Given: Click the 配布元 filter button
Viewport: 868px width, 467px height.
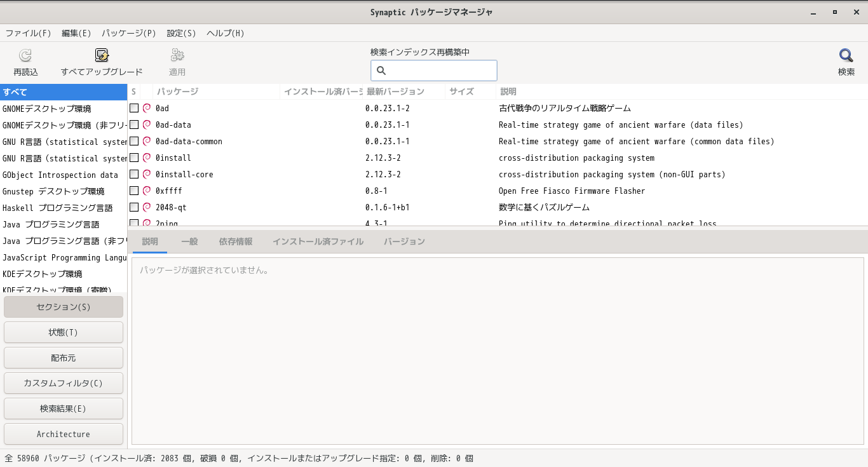Looking at the screenshot, I should click(64, 358).
